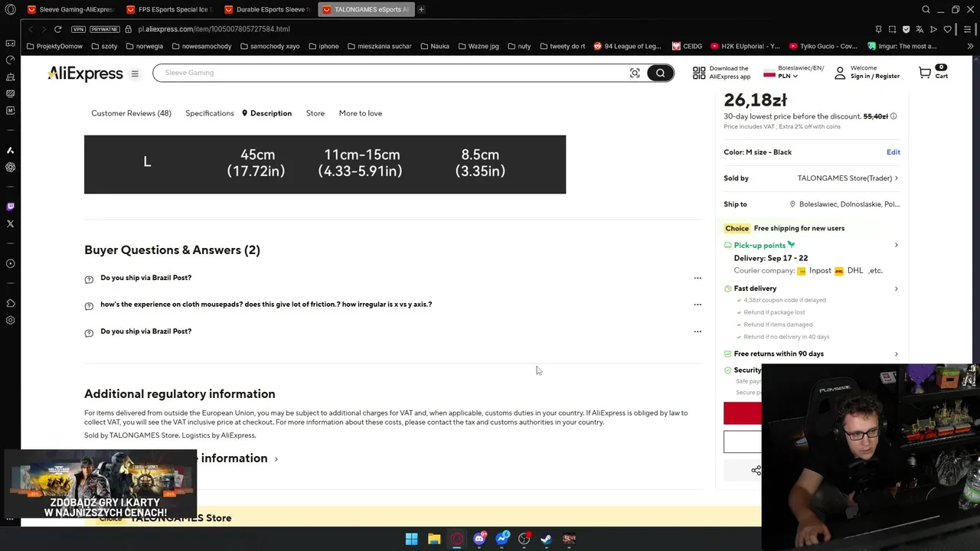Viewport: 980px width, 551px height.
Task: Click the address bar URL
Action: [x=214, y=29]
